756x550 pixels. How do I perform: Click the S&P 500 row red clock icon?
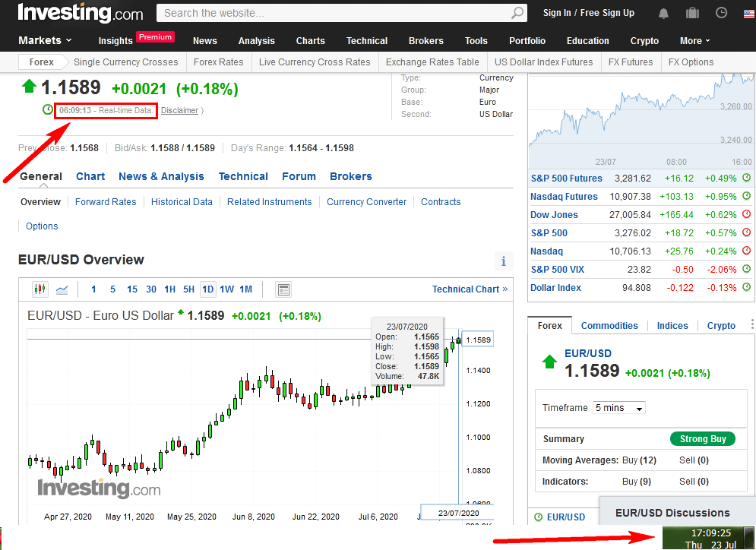746,232
